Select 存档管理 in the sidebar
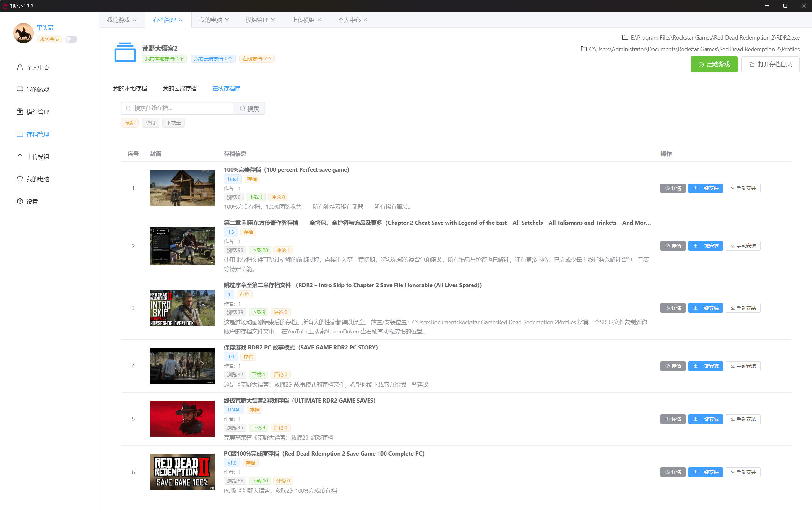Image resolution: width=812 pixels, height=517 pixels. tap(33, 134)
